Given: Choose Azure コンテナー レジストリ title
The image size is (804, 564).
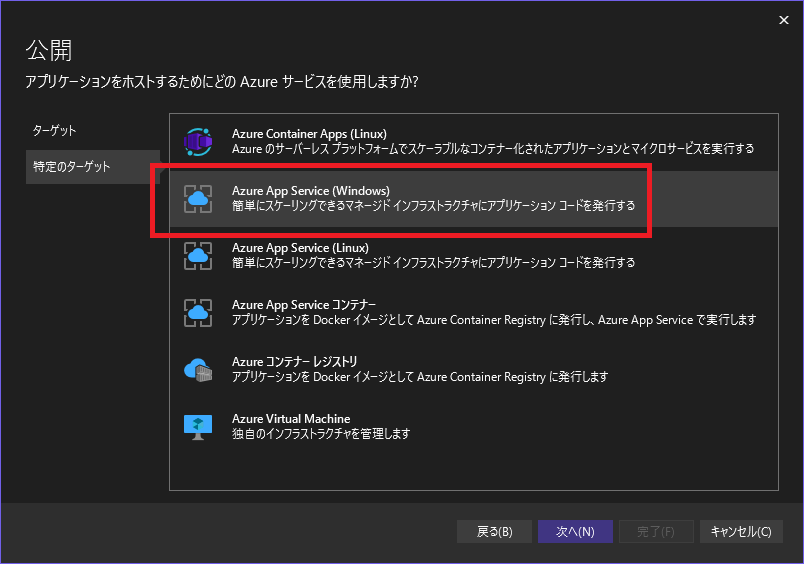Looking at the screenshot, I should click(294, 361).
